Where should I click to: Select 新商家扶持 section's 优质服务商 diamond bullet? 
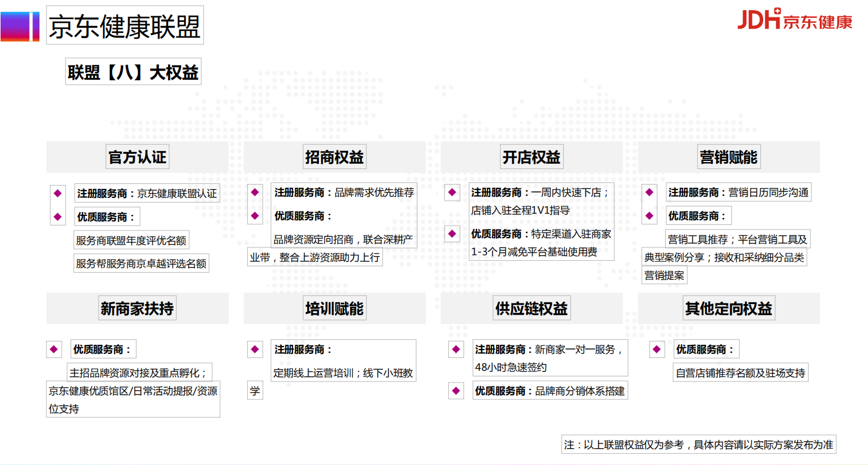(x=54, y=349)
